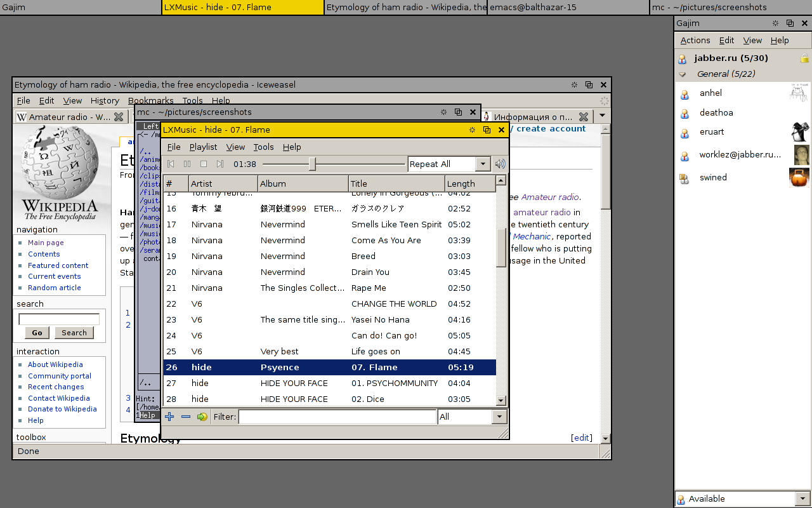Open Donate to Wikipedia link
The image size is (812, 508).
click(x=62, y=409)
